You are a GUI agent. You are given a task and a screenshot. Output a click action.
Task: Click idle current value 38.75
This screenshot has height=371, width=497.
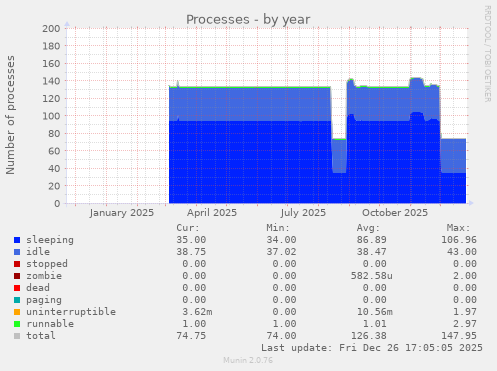[191, 252]
